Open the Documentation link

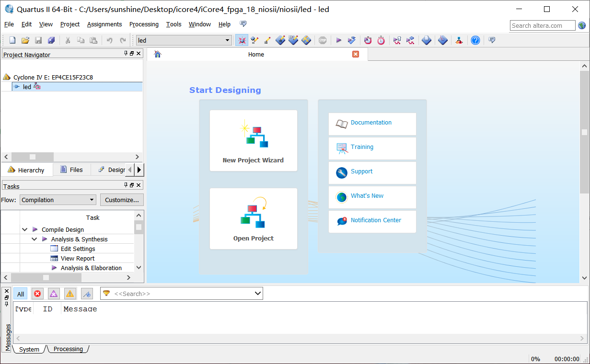pyautogui.click(x=372, y=123)
